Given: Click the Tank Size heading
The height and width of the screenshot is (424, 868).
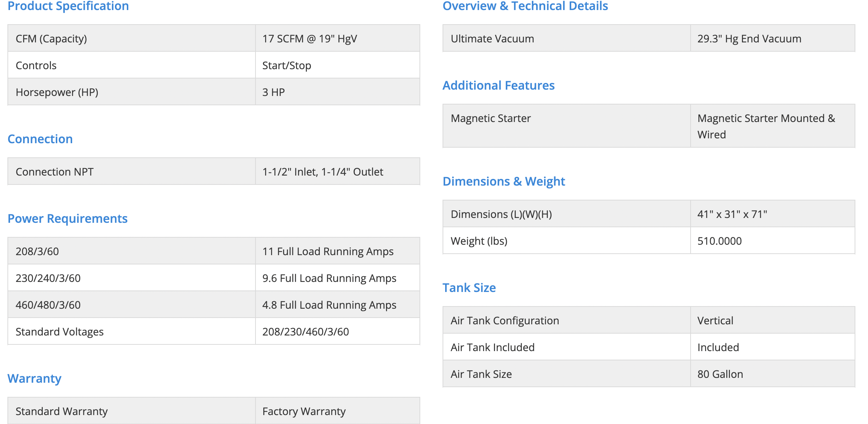Looking at the screenshot, I should 469,288.
